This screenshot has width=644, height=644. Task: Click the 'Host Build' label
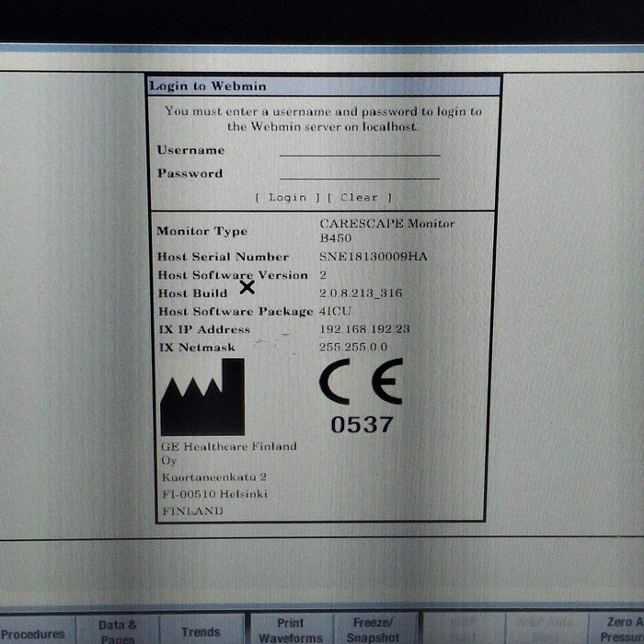[x=193, y=293]
